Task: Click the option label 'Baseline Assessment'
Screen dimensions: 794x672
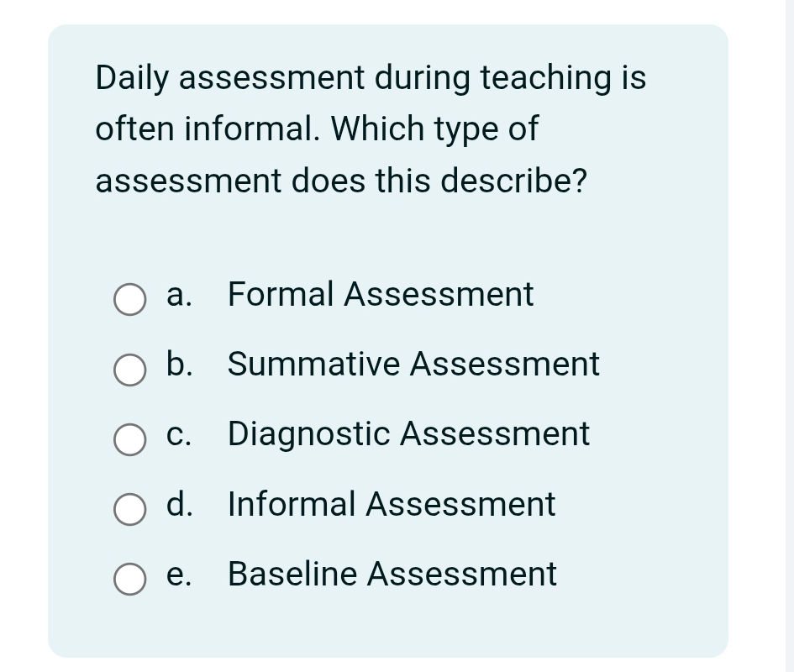Action: click(x=392, y=575)
